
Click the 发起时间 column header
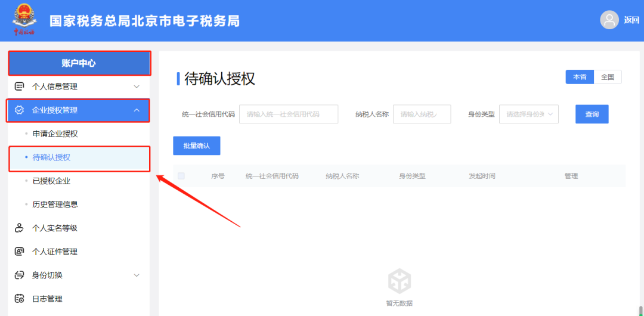(x=482, y=176)
